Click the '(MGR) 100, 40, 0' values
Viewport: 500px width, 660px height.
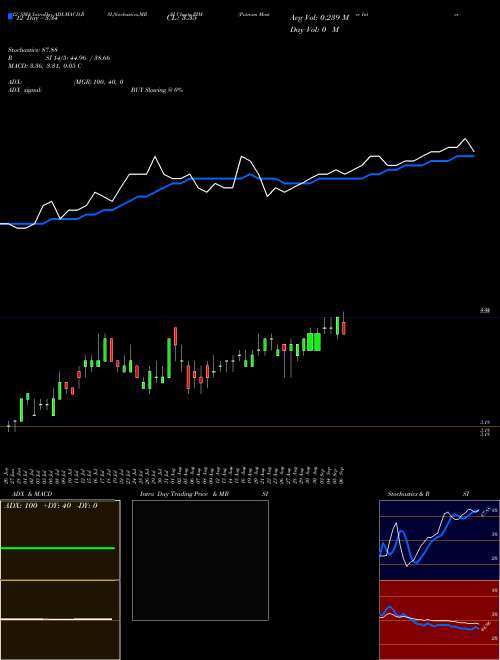tap(98, 82)
